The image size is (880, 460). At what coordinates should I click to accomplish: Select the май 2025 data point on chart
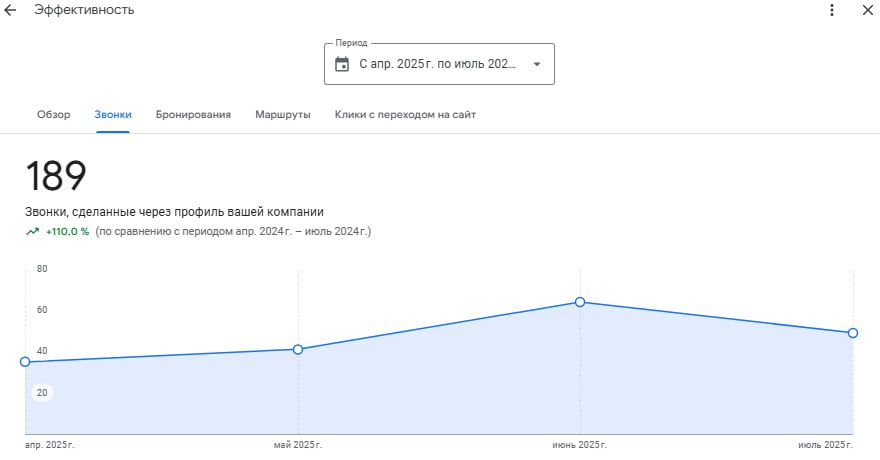298,349
